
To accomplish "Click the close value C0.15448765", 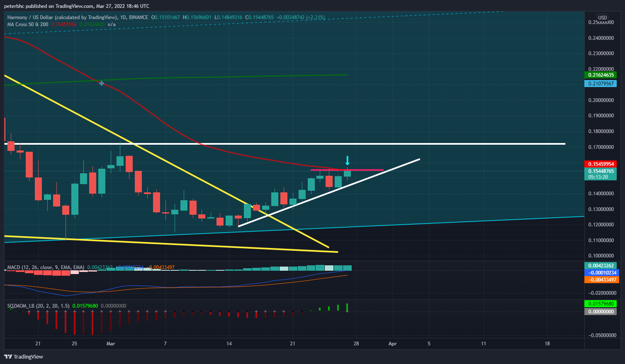I will 260,17.
